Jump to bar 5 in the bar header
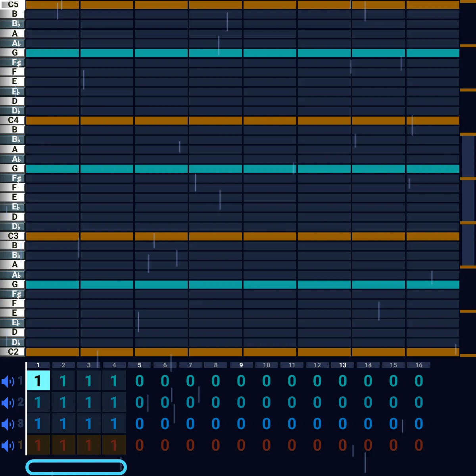 140,365
